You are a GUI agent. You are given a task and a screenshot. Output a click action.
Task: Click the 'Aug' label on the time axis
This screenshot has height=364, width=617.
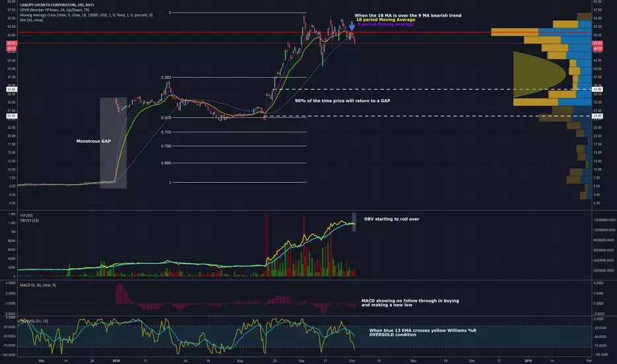click(x=240, y=361)
